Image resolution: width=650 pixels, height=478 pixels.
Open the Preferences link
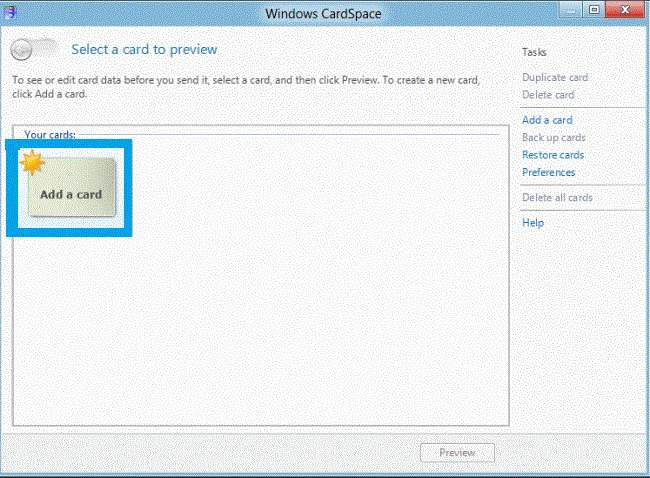(548, 172)
